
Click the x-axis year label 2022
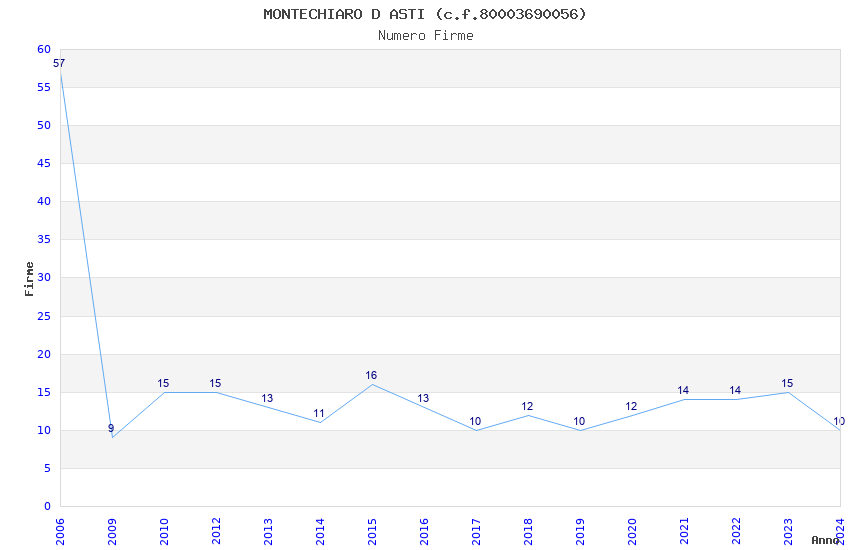736,532
